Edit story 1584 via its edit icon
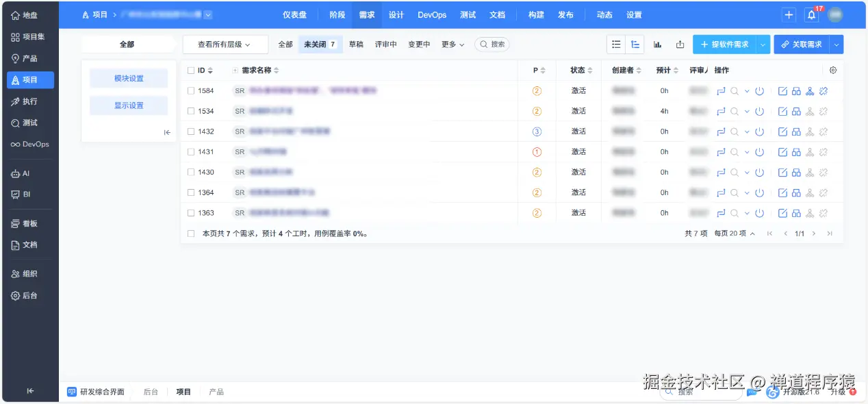 [782, 90]
